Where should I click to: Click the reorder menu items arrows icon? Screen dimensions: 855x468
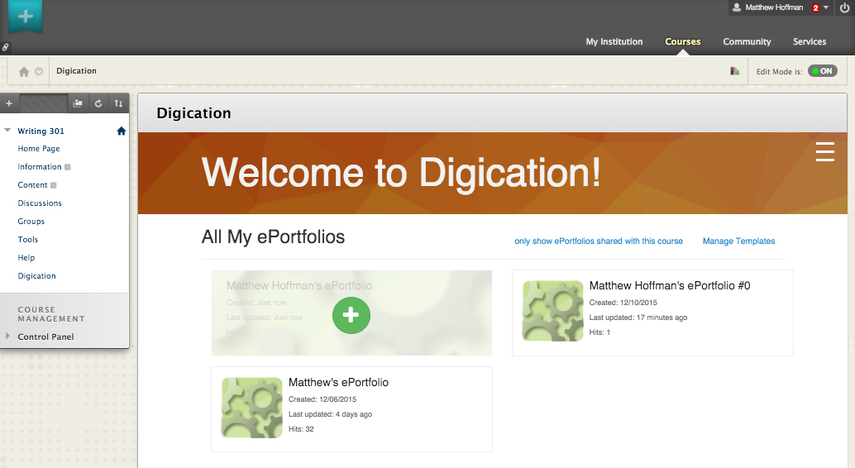118,103
